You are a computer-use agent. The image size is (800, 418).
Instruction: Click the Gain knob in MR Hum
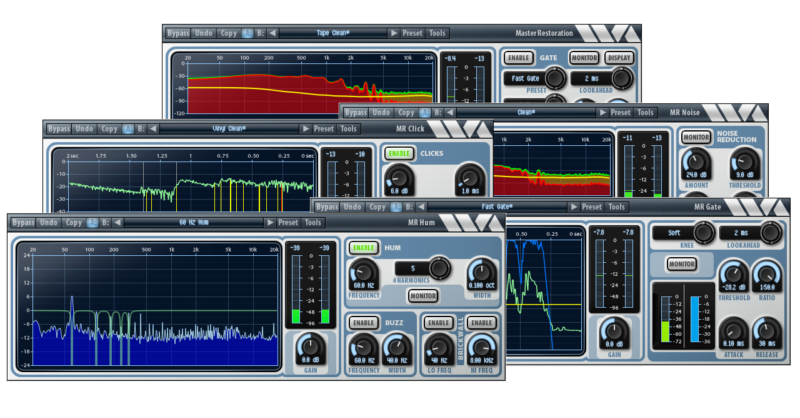[310, 349]
